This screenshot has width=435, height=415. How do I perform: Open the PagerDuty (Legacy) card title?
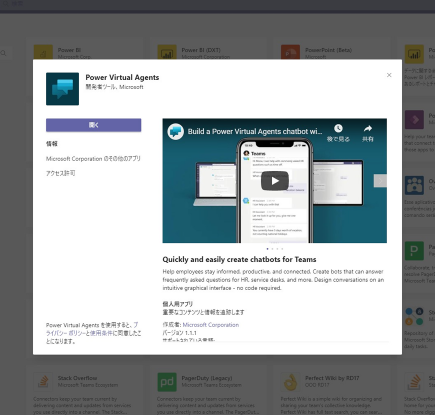[x=207, y=378]
